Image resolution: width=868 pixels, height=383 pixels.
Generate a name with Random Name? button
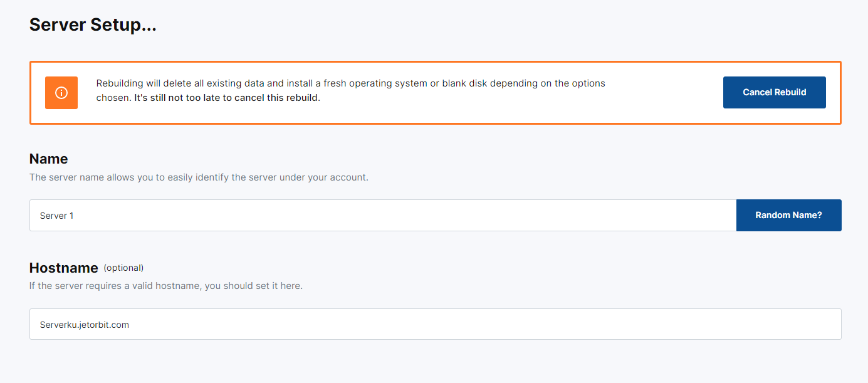click(788, 215)
